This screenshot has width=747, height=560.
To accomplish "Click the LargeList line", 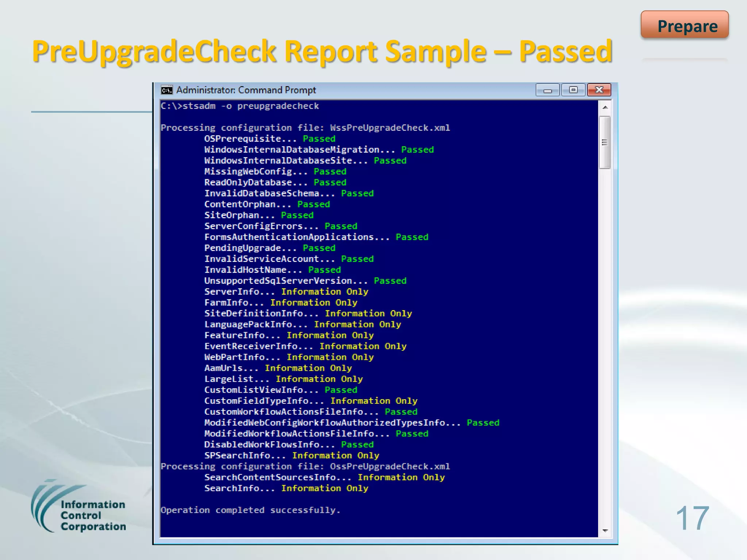I will pos(283,380).
